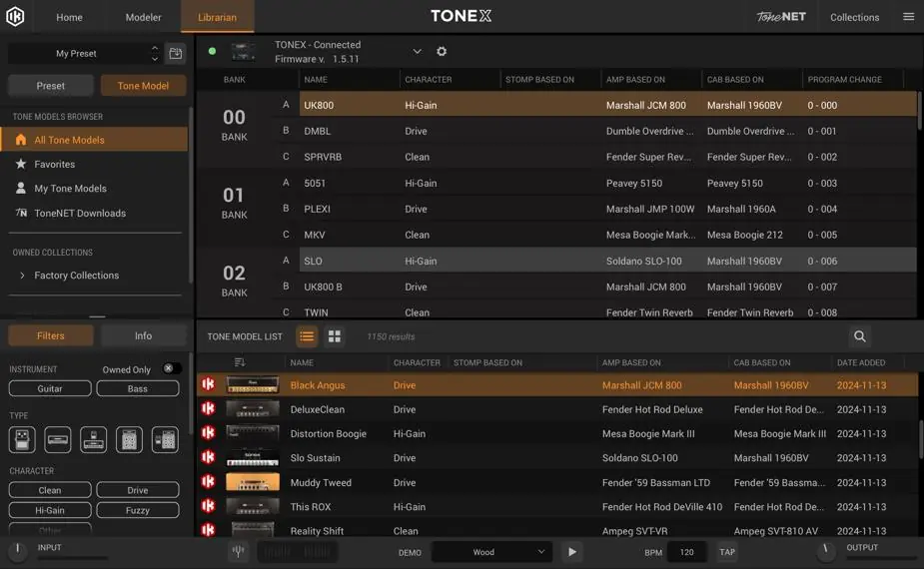Adjust the INPUT level knob
The width and height of the screenshot is (924, 569).
18,551
